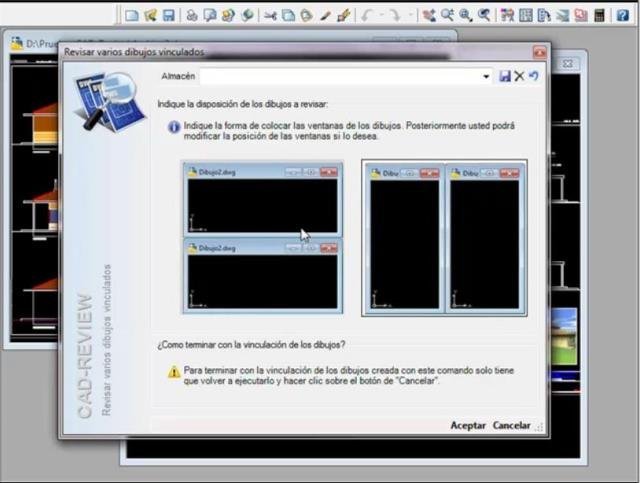Click the Undo arrow in the main toolbar
Screen dimensions: 640x483
(367, 16)
